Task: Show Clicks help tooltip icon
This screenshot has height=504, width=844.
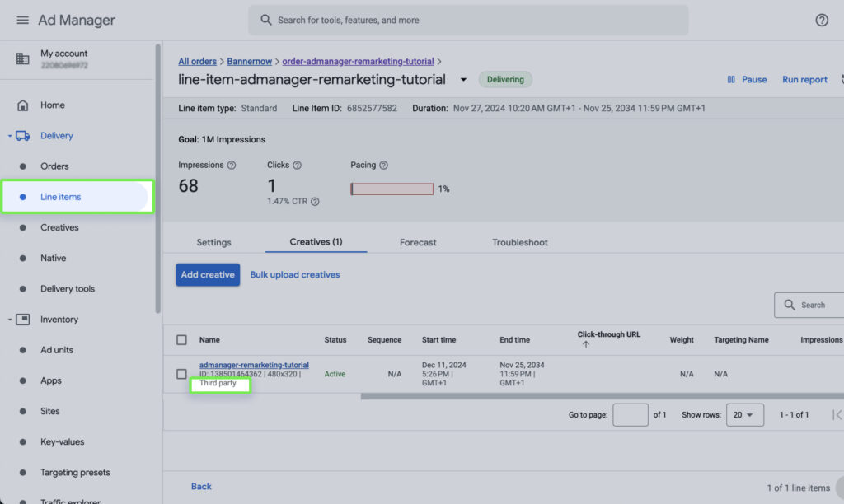Action: (x=297, y=166)
